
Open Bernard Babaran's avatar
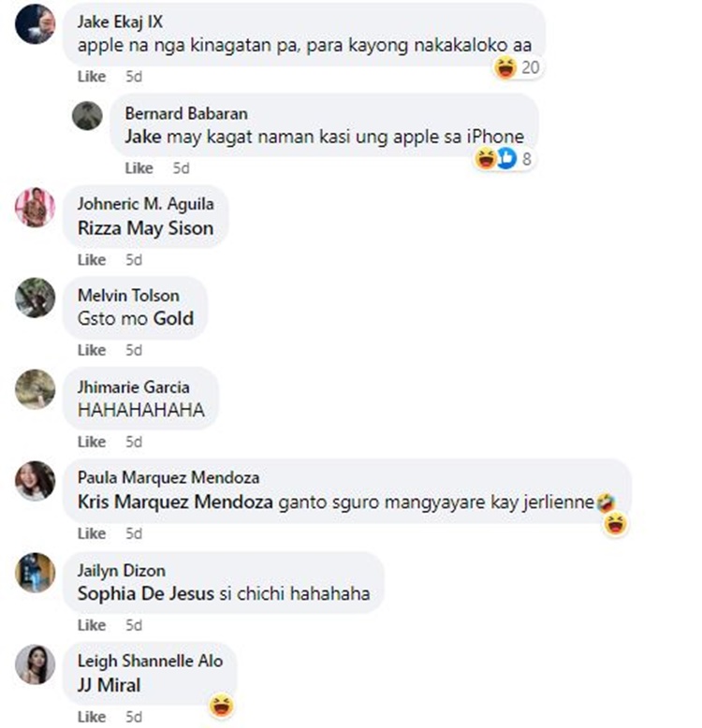(87, 116)
